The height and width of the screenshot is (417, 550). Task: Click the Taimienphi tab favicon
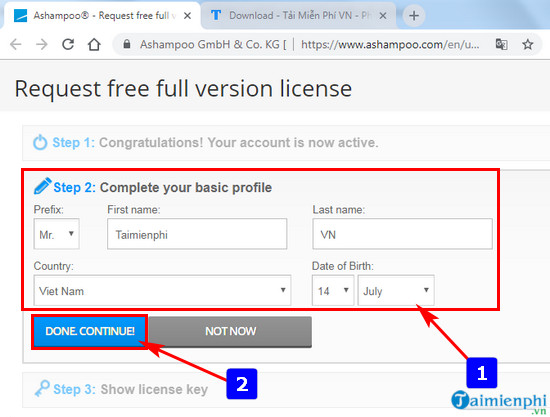tap(216, 15)
